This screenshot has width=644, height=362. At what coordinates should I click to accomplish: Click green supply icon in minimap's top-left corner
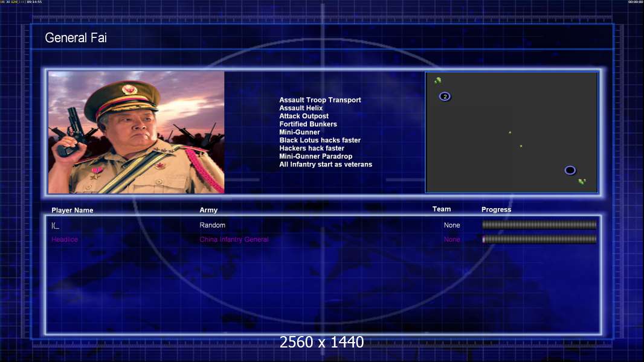(438, 80)
